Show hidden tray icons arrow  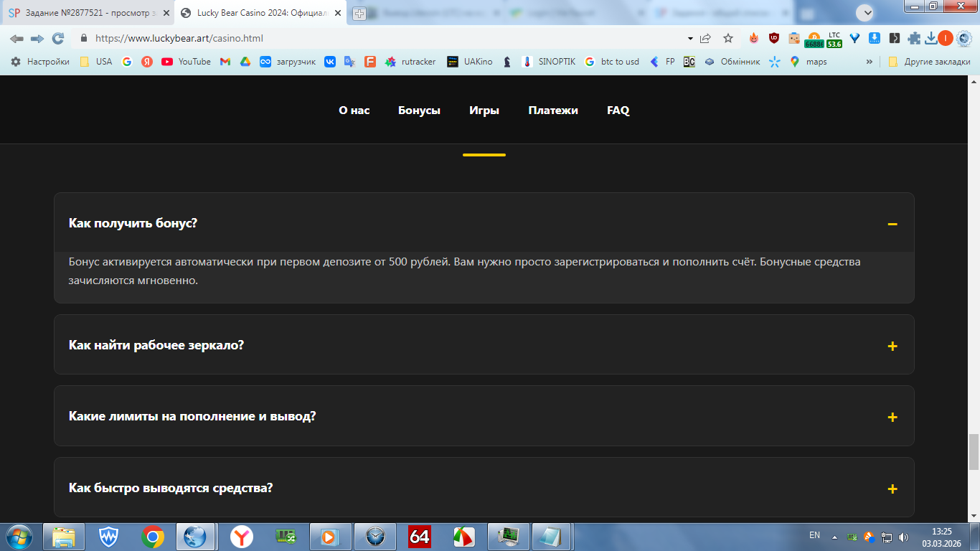[x=834, y=536]
